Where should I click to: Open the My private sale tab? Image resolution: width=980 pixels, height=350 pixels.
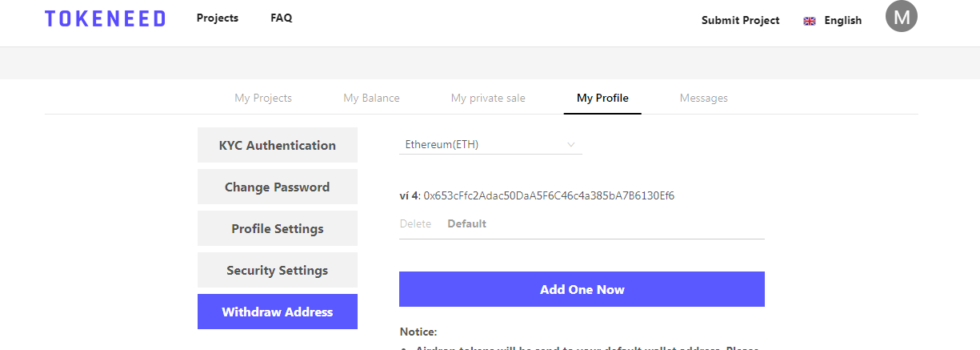[488, 98]
